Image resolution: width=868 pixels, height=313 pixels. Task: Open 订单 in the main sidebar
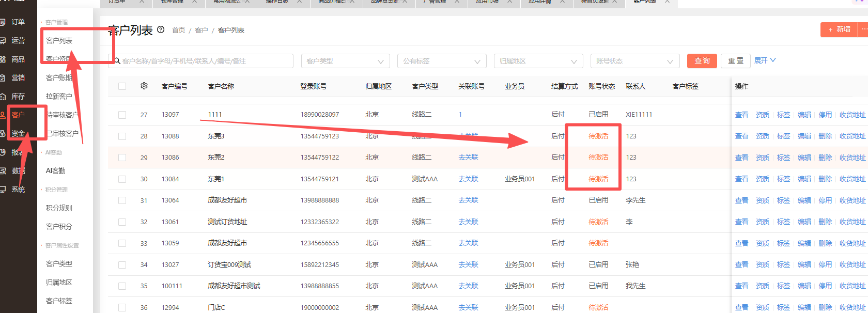[18, 22]
